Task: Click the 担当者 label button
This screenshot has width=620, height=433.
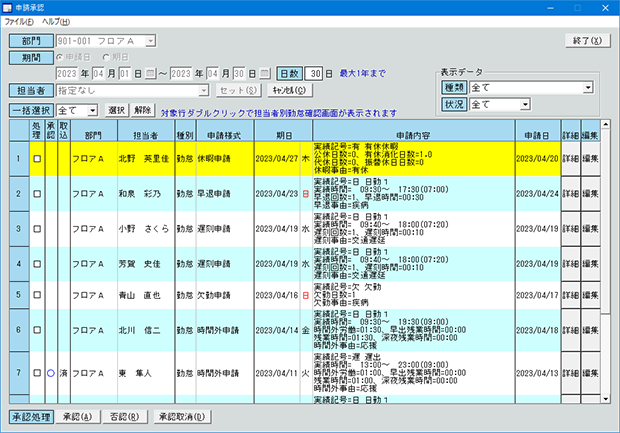Action: pos(31,91)
